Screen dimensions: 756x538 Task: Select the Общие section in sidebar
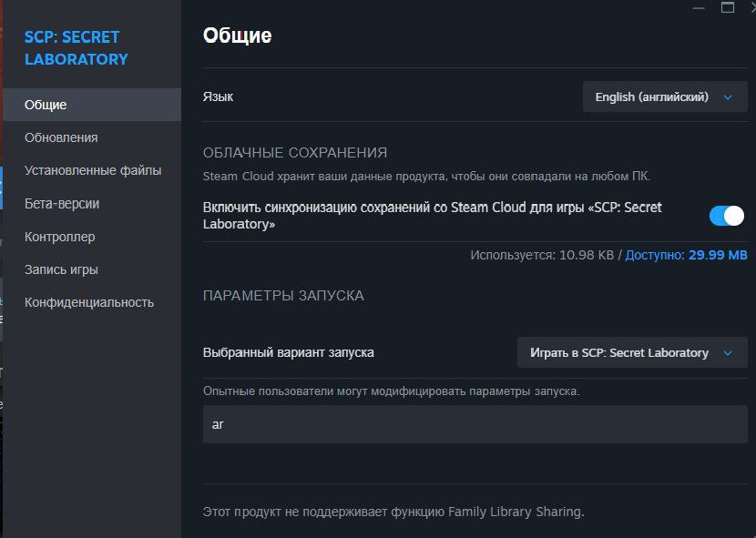click(x=92, y=105)
